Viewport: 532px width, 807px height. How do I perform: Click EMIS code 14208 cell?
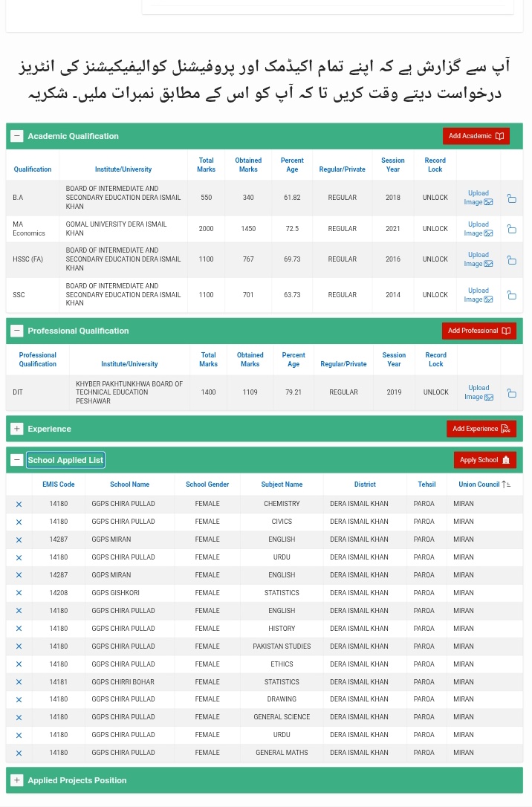point(59,593)
